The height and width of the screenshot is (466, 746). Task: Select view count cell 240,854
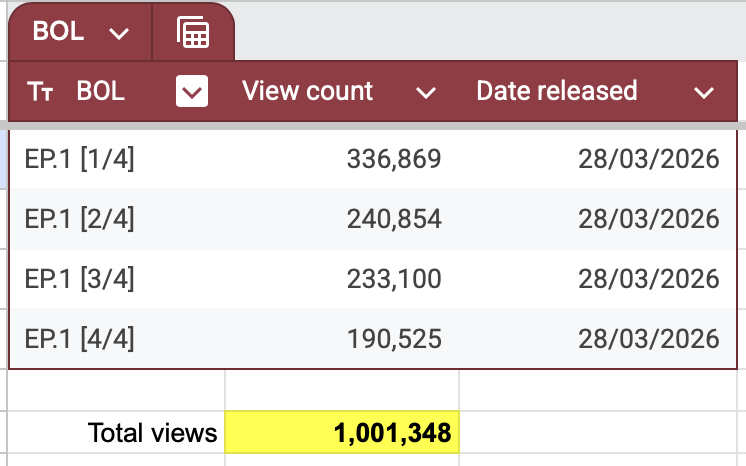342,219
